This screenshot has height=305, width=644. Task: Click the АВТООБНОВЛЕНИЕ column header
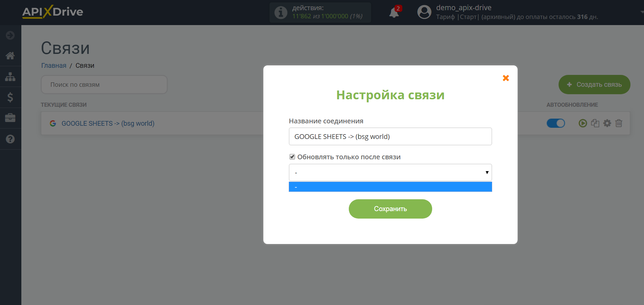tap(572, 105)
